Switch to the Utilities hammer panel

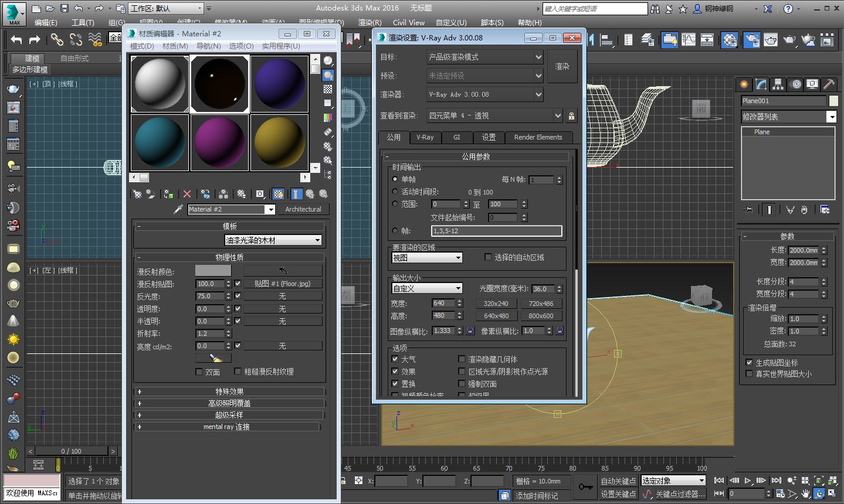click(x=829, y=84)
